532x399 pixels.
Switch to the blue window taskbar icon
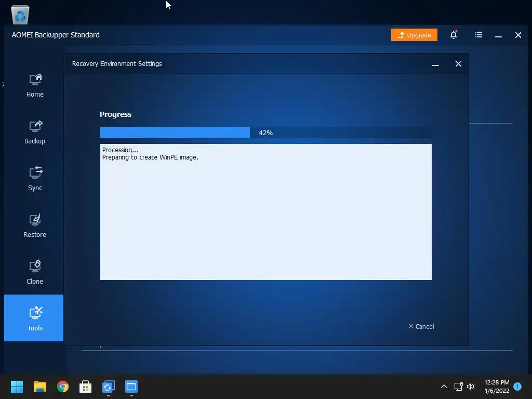(x=131, y=387)
